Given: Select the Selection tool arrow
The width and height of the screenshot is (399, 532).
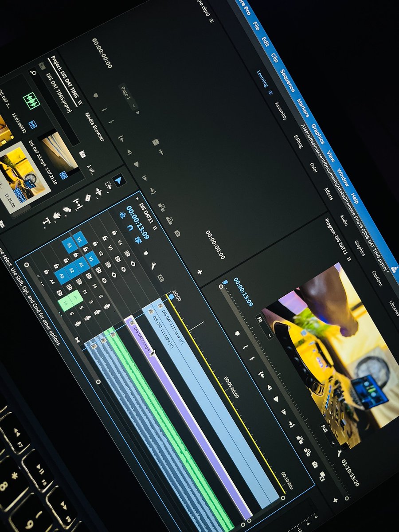Looking at the screenshot, I should pos(119,180).
